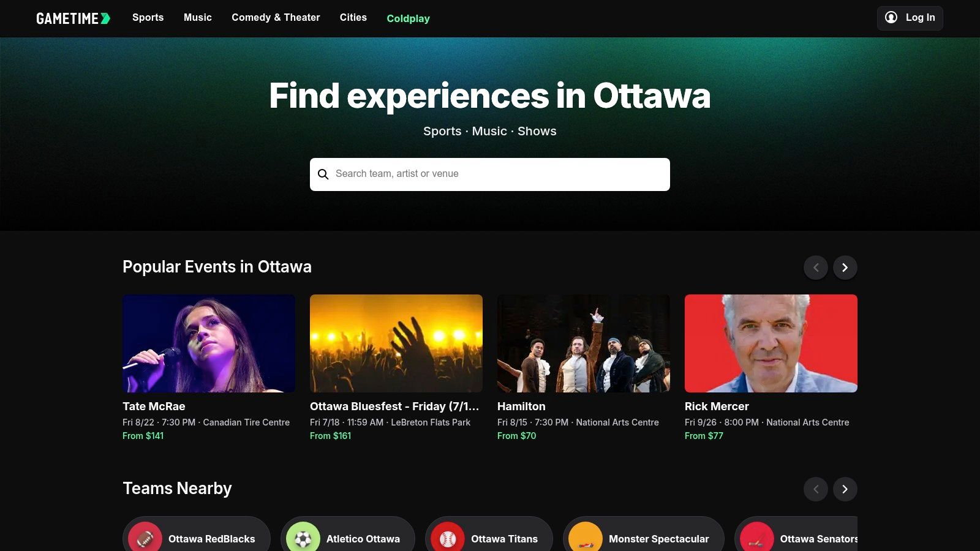
Task: Show next Popular Events with right chevron
Action: pos(845,268)
